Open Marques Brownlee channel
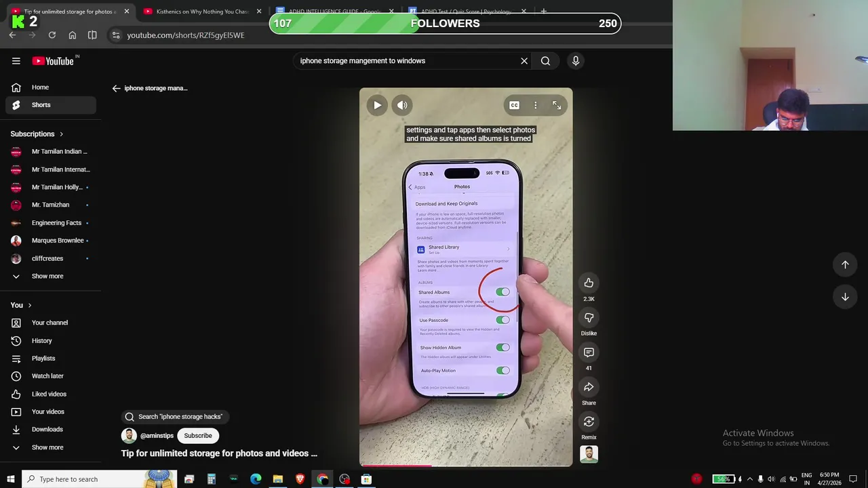This screenshot has height=488, width=868. coord(50,241)
